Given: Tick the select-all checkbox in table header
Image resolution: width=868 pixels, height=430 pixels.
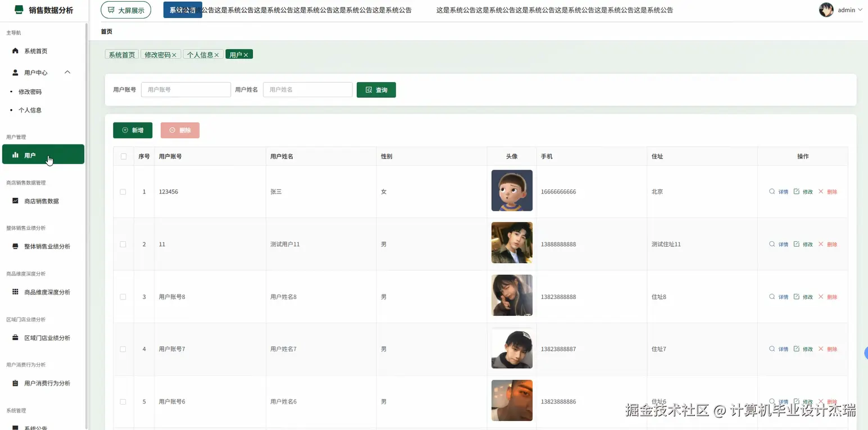Looking at the screenshot, I should pos(124,156).
